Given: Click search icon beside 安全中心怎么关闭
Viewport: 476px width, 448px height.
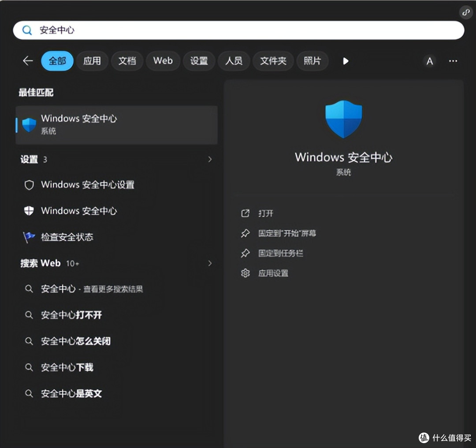Looking at the screenshot, I should coord(29,341).
